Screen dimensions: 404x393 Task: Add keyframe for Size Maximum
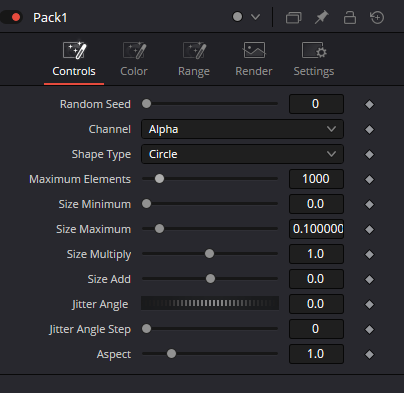(369, 229)
